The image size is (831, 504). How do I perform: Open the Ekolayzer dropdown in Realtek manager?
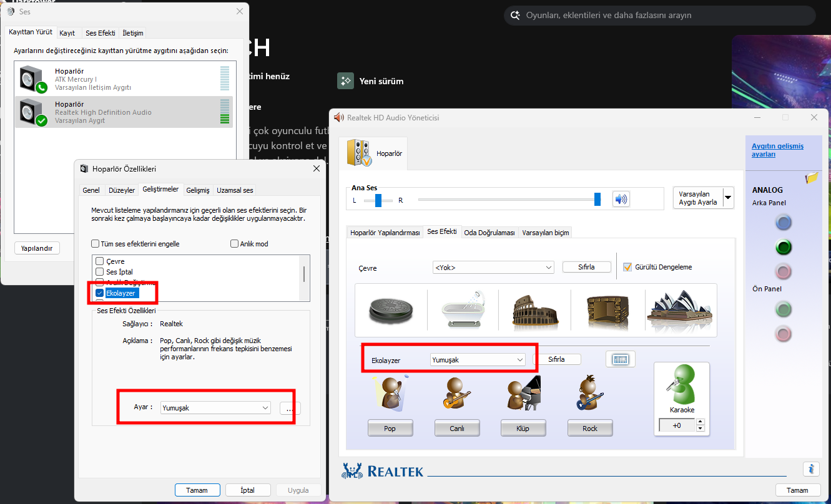click(478, 360)
